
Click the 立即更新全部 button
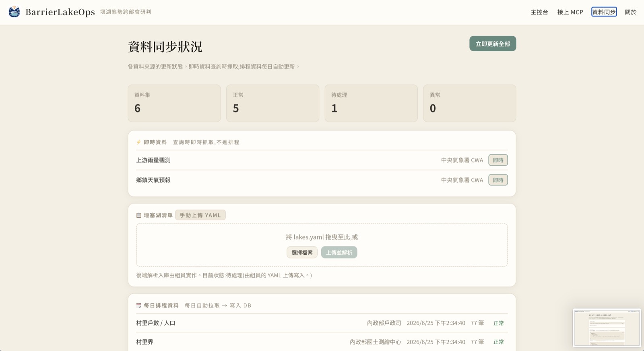[493, 44]
